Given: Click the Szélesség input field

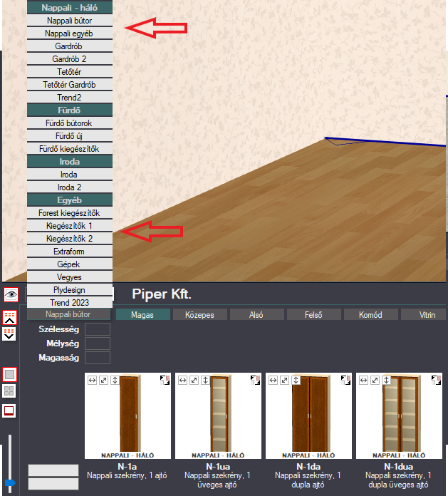Looking at the screenshot, I should pos(98,329).
